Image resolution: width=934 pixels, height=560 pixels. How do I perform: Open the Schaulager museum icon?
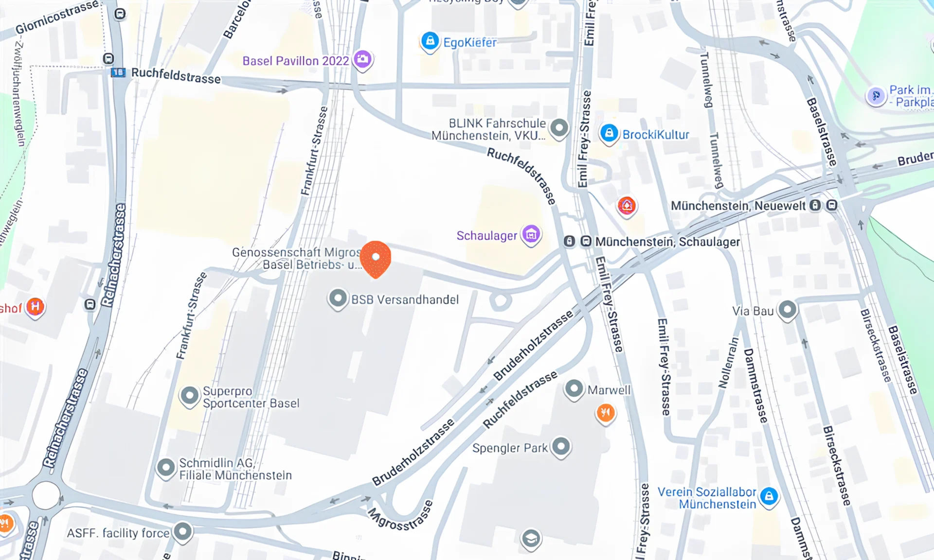click(531, 235)
